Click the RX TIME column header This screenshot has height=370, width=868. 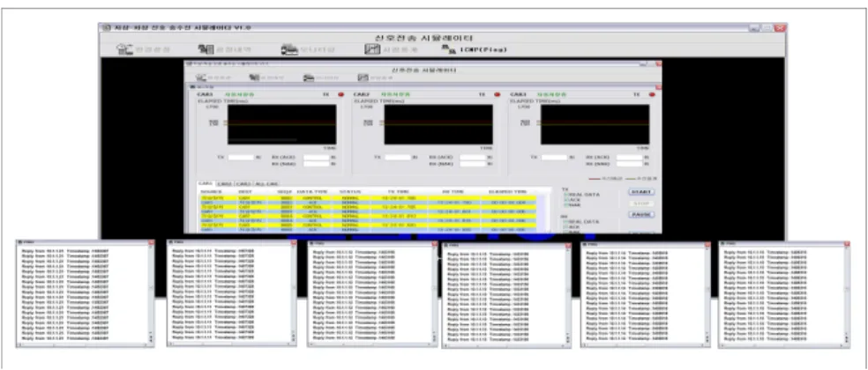453,191
